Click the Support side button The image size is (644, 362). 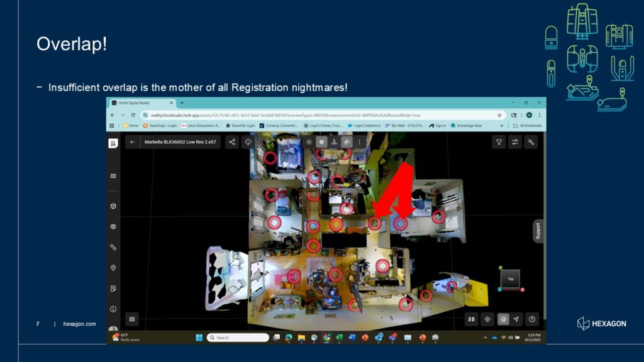[x=538, y=231]
